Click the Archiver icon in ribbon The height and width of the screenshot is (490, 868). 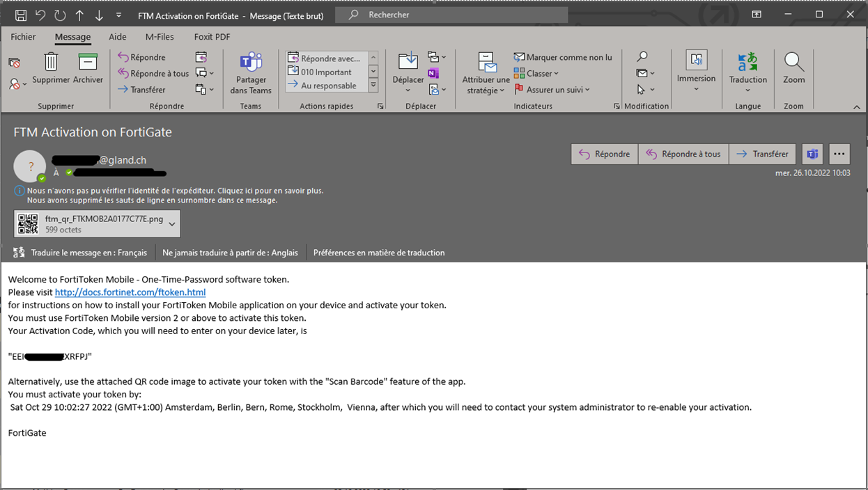coord(88,63)
